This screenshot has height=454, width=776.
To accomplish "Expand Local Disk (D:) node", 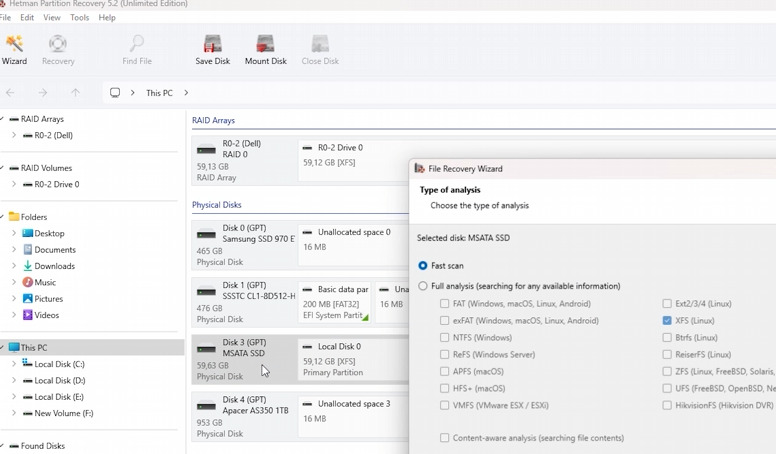I will pos(14,380).
